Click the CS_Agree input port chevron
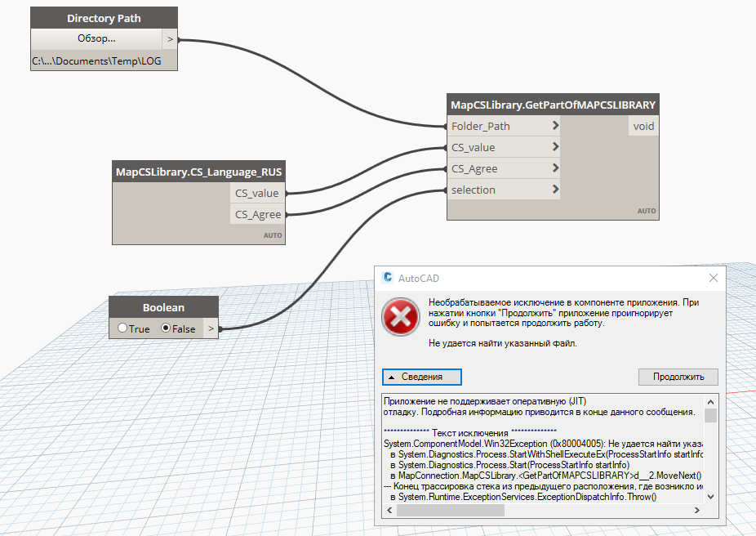756x536 pixels. tap(555, 167)
